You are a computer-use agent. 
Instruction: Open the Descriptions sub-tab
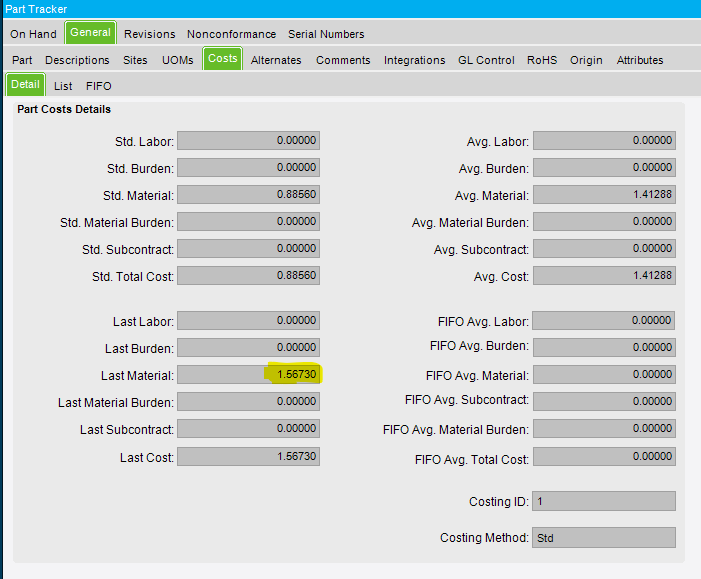(x=77, y=60)
